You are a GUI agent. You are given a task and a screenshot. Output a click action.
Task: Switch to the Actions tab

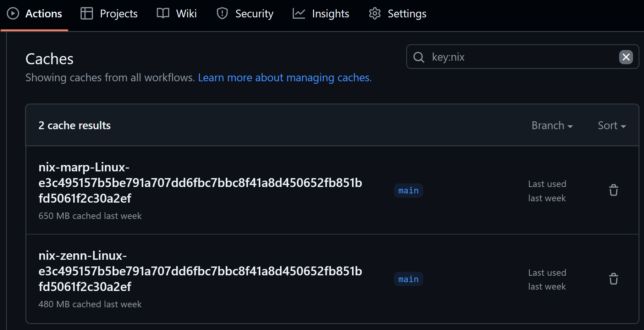[x=43, y=13]
